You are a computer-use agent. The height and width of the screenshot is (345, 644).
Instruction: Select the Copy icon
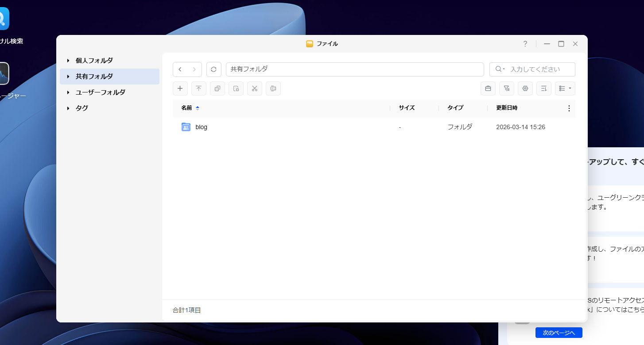click(217, 88)
